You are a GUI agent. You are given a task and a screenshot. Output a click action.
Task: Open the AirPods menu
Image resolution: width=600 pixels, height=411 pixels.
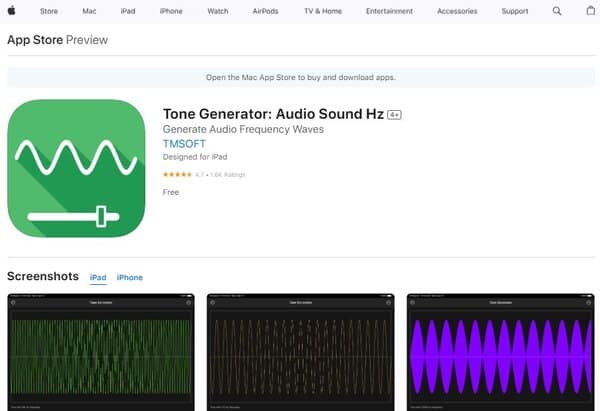[265, 11]
